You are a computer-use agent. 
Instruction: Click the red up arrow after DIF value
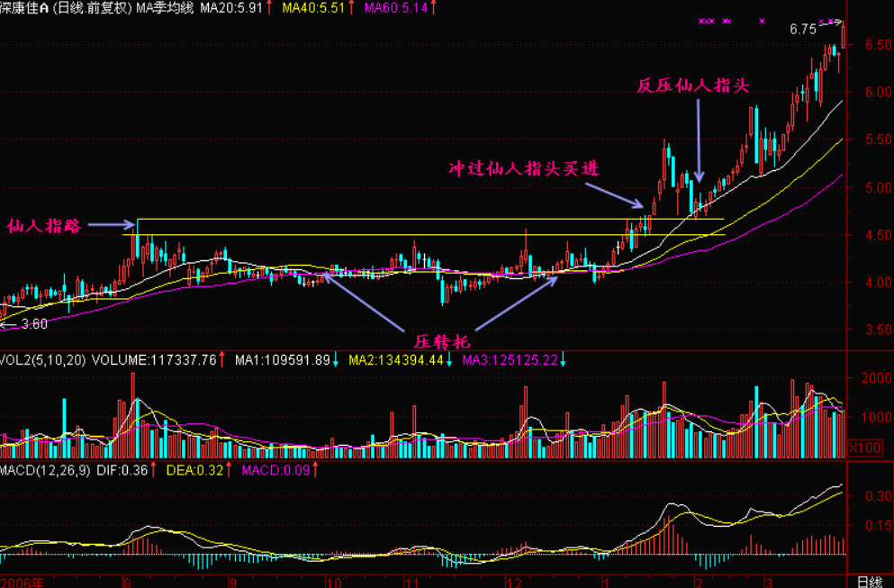152,469
